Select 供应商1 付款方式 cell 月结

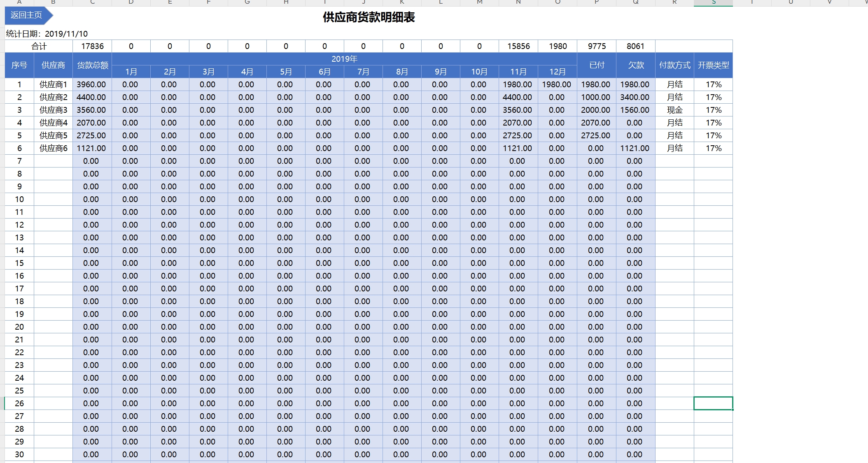(674, 84)
